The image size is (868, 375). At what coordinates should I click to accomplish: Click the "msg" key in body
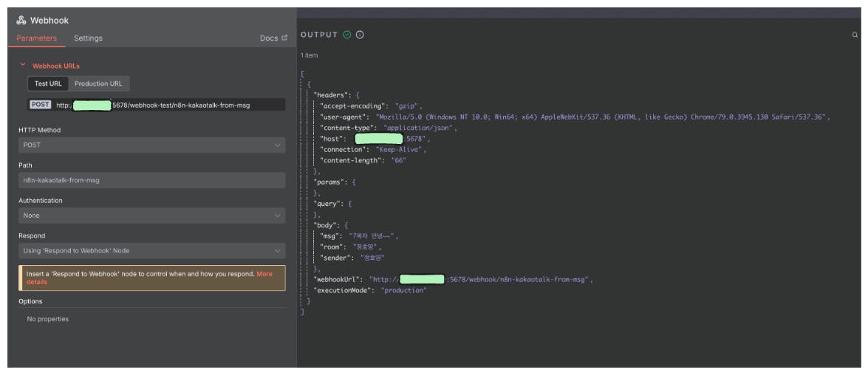331,236
